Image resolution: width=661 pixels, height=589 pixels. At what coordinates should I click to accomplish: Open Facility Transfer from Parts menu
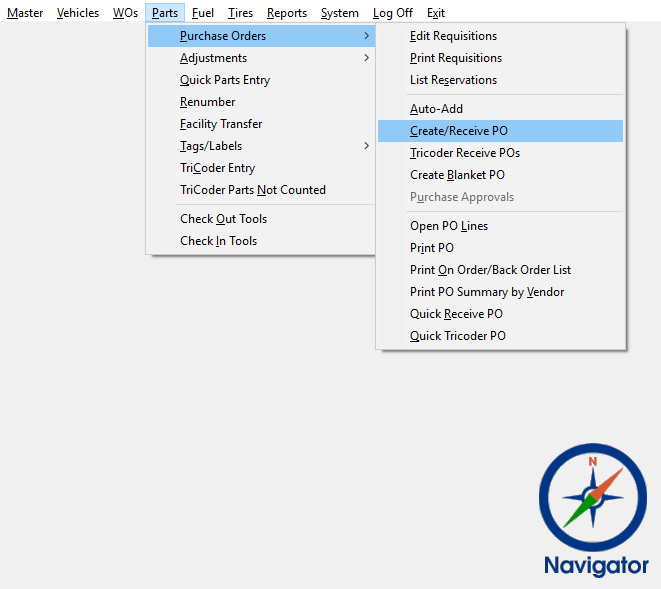[x=221, y=124]
